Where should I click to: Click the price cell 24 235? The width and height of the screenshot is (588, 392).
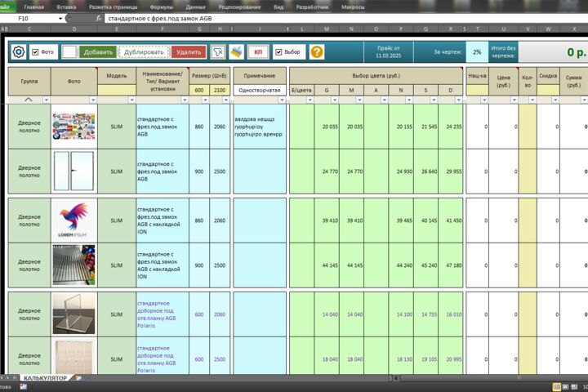(x=450, y=127)
